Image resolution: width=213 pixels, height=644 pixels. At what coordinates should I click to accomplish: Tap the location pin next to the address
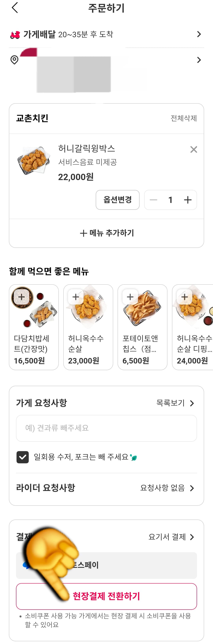(14, 60)
